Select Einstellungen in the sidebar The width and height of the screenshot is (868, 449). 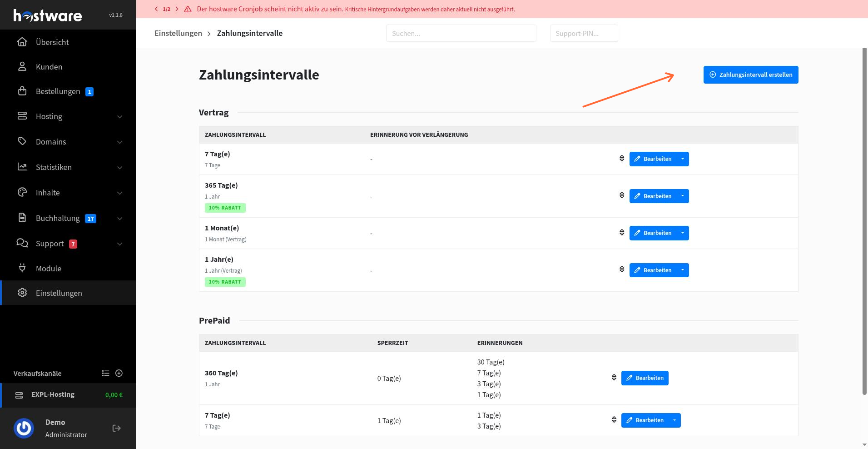click(x=68, y=293)
